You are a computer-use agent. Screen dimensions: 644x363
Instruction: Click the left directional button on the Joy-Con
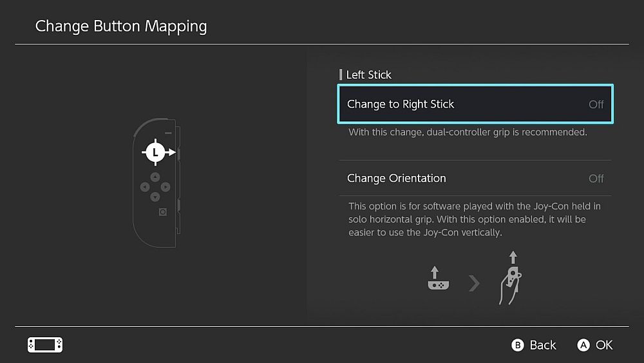[x=144, y=187]
